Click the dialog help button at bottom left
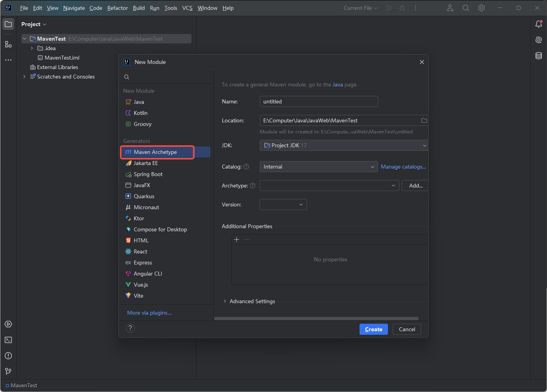This screenshot has height=392, width=547. [x=130, y=328]
